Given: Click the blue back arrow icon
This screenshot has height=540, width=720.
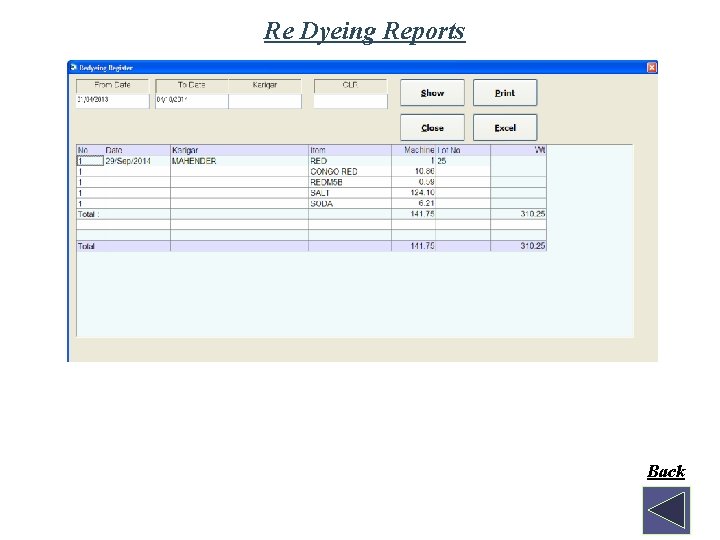Looking at the screenshot, I should coord(666,510).
